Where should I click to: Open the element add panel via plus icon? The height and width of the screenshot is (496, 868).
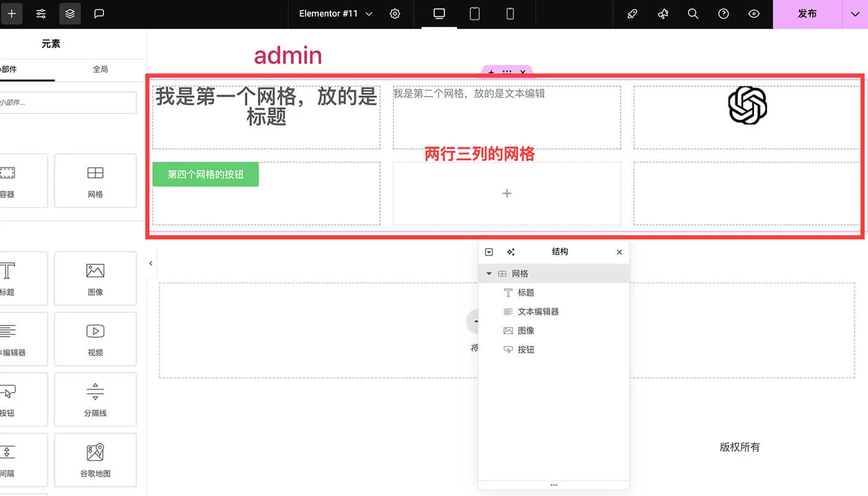pyautogui.click(x=12, y=14)
